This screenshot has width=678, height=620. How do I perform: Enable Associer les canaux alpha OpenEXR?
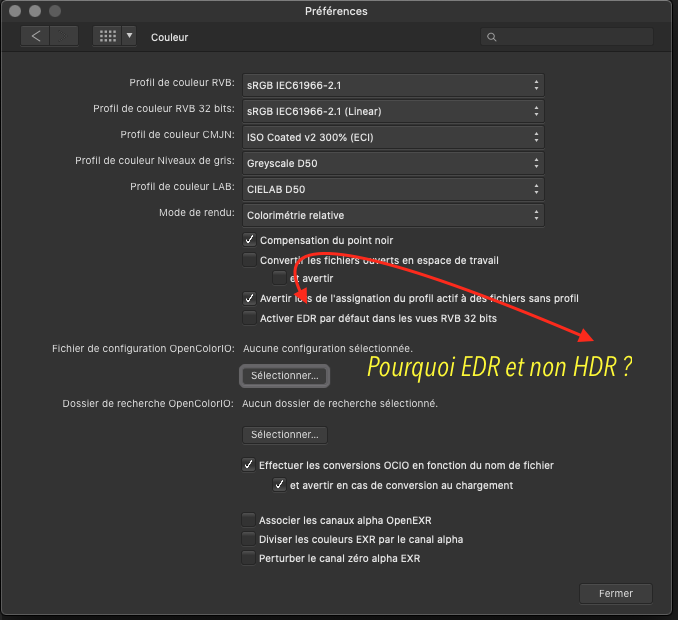point(249,520)
